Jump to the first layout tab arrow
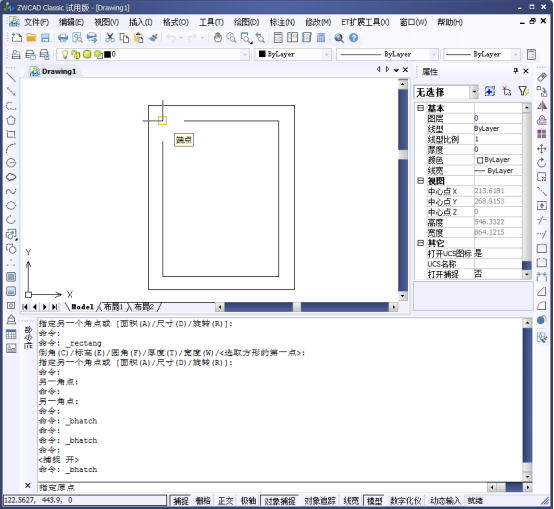The height and width of the screenshot is (509, 554). tap(25, 307)
